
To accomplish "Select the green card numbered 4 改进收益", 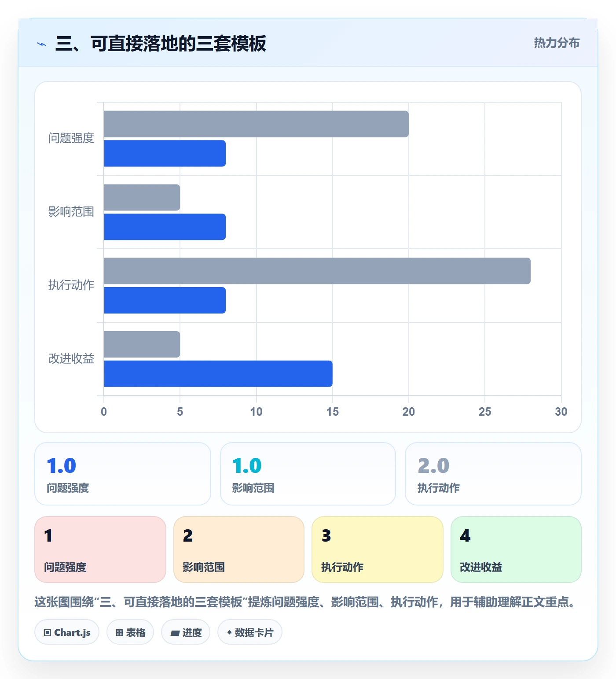I will click(516, 550).
